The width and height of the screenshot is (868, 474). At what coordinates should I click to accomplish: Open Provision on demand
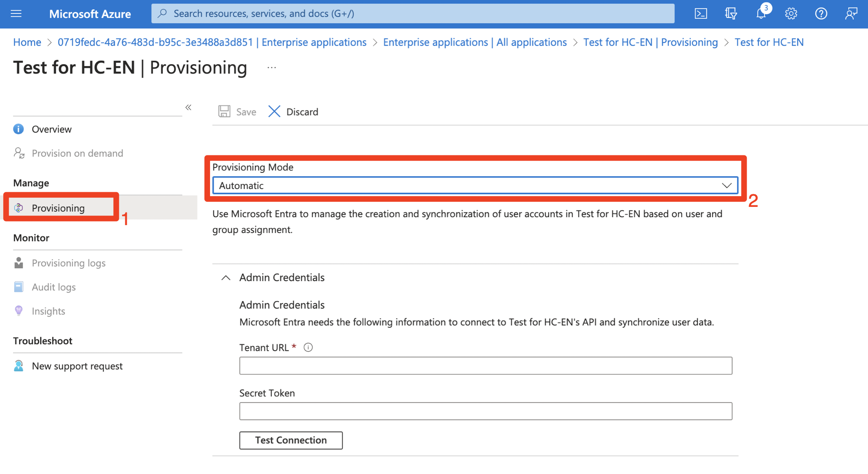point(77,153)
